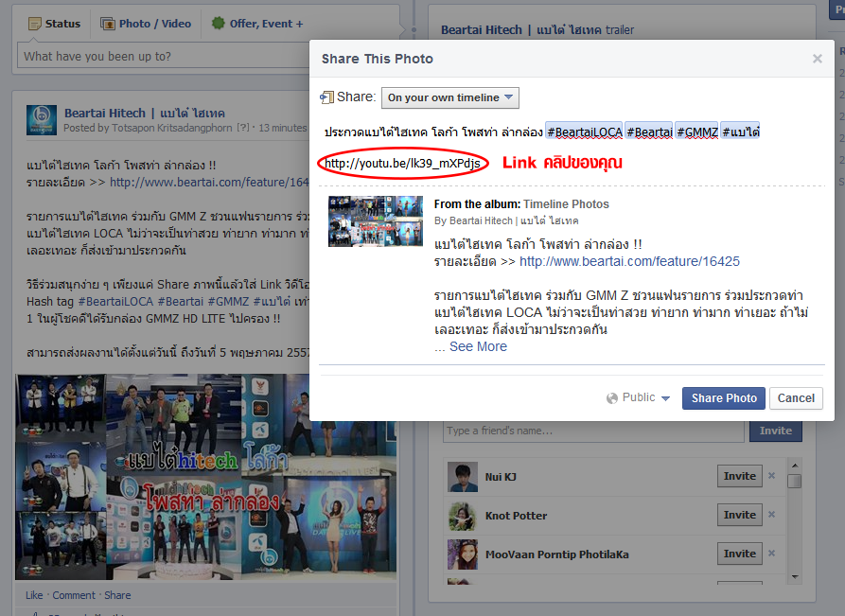
Task: Click the invite list scrollbar thumb
Action: 794,481
